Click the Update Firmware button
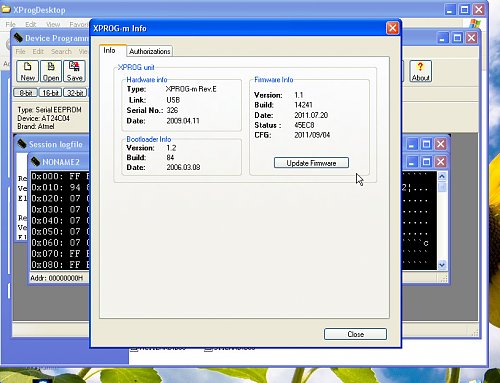 pos(311,163)
